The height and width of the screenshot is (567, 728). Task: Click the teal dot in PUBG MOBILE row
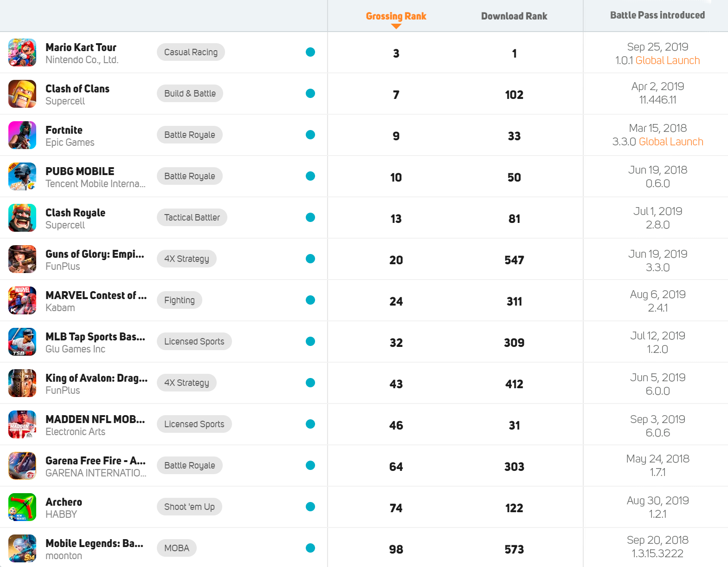[310, 176]
